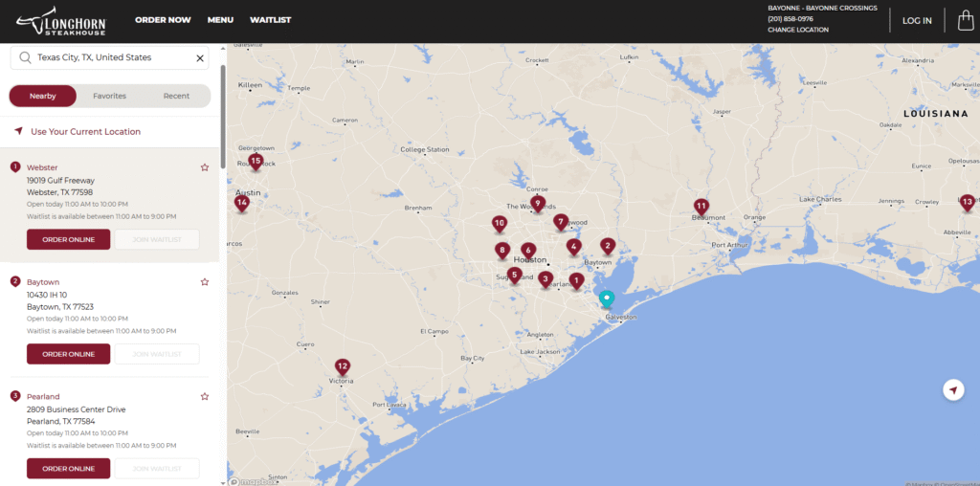Screen dimensions: 980x486
Task: Click CHANGE LOCATION in the header
Action: point(798,30)
